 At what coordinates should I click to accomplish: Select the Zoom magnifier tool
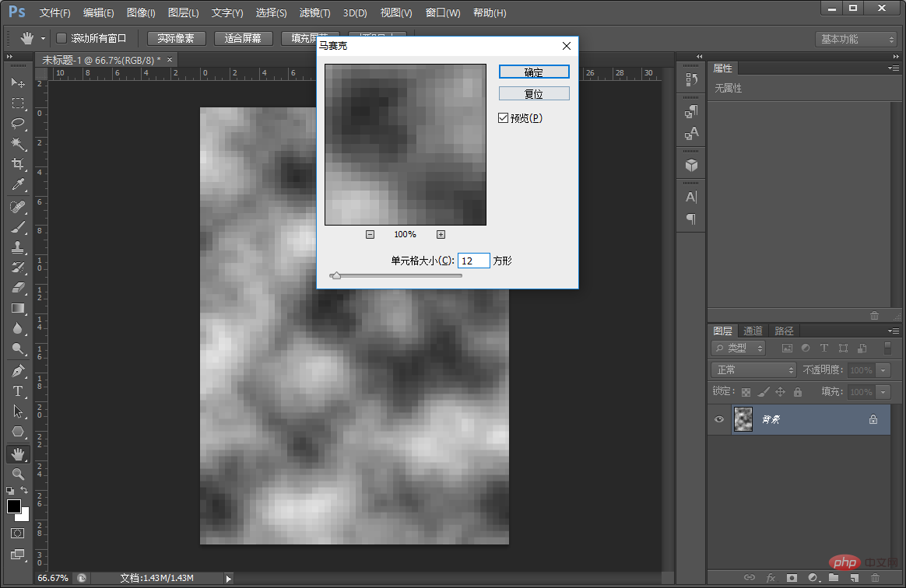coord(18,474)
